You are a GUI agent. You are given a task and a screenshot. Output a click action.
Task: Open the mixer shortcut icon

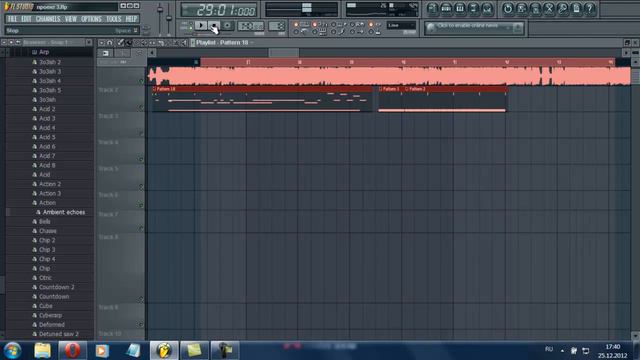tap(487, 9)
